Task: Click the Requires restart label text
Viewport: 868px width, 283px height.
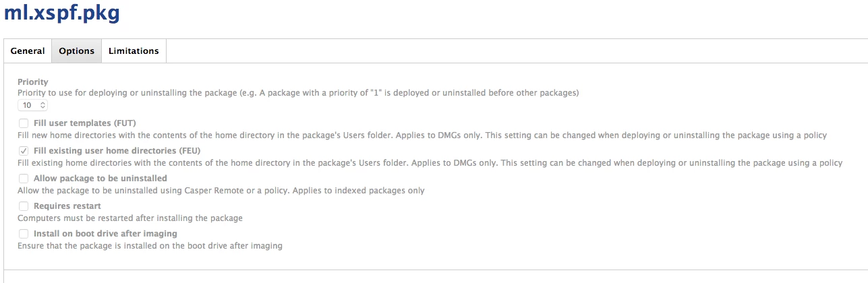Action: pos(67,206)
